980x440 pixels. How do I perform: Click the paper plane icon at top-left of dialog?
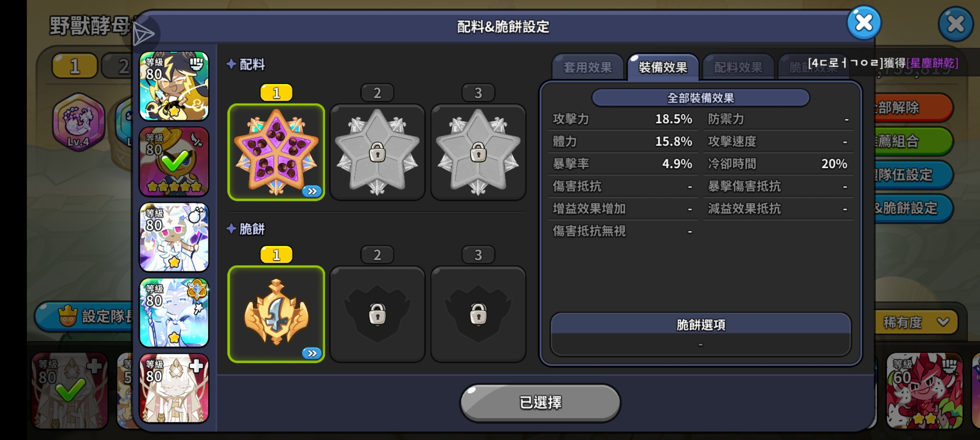click(x=143, y=34)
